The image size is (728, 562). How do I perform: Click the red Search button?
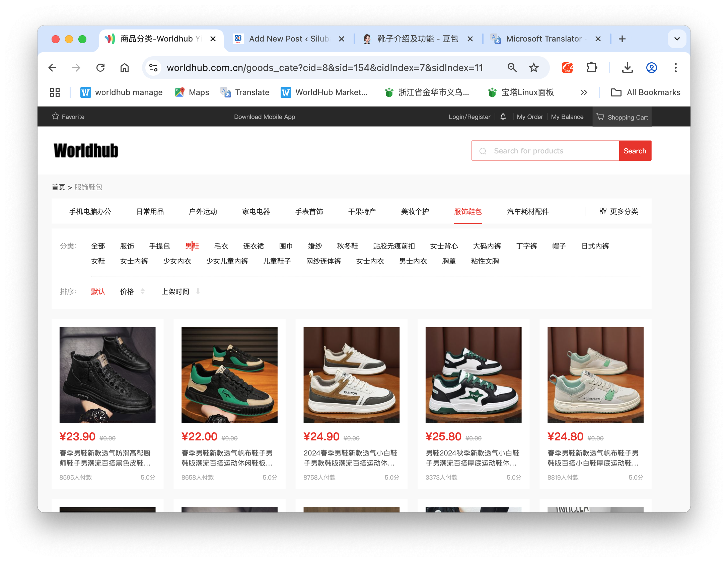[635, 151]
